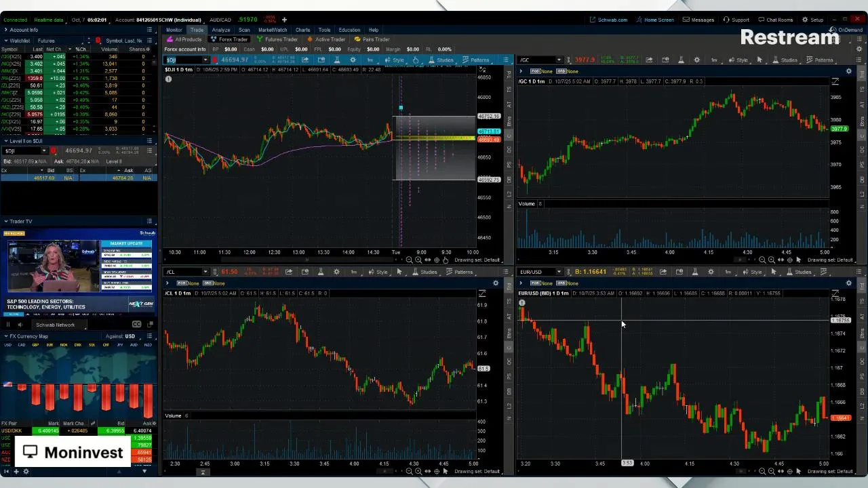The width and height of the screenshot is (868, 488).
Task: Switch to the Analyze tab
Action: click(x=220, y=30)
